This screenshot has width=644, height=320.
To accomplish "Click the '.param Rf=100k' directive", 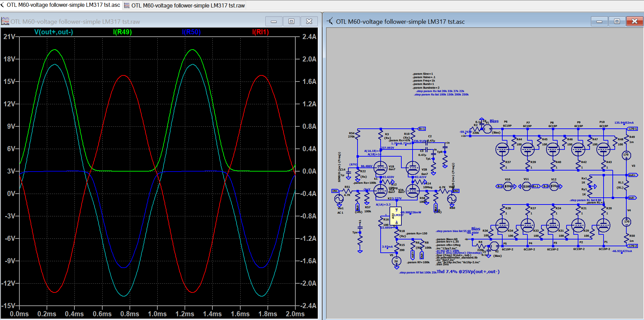I will 418,262.
